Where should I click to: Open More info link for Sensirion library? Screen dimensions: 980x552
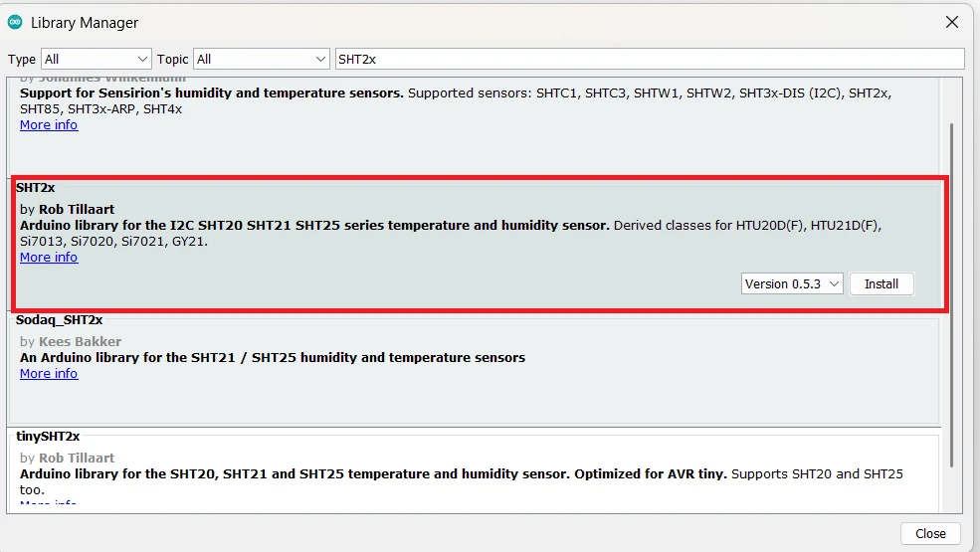[x=49, y=124]
